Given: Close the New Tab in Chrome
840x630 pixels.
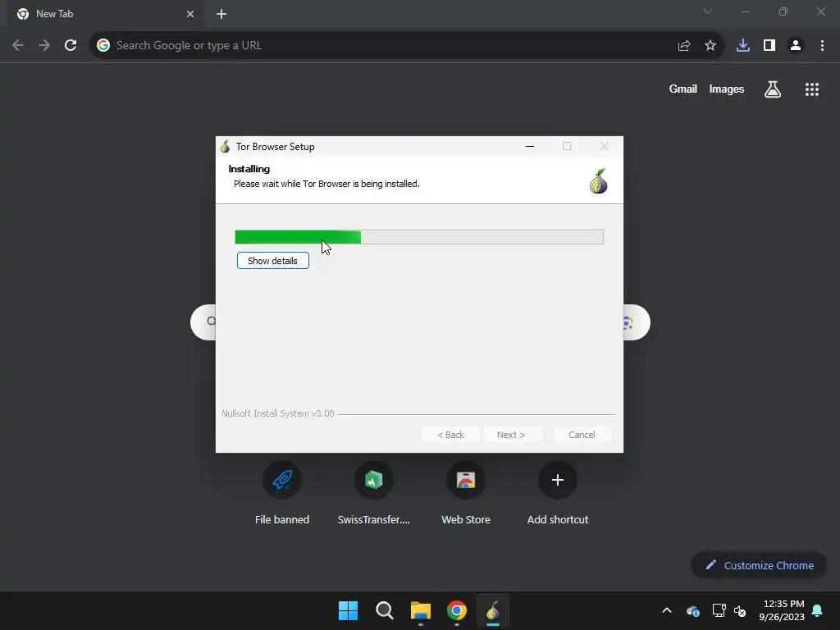Looking at the screenshot, I should 190,14.
